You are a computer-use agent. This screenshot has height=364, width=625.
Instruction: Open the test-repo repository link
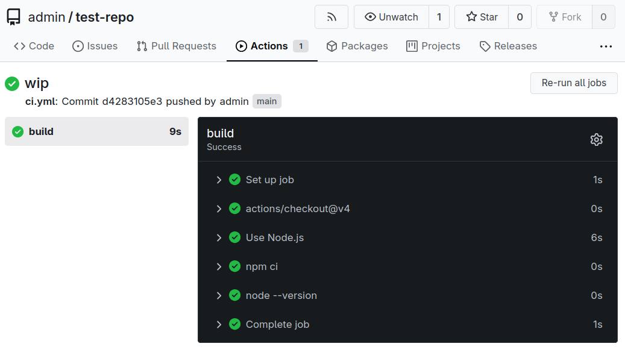point(104,17)
